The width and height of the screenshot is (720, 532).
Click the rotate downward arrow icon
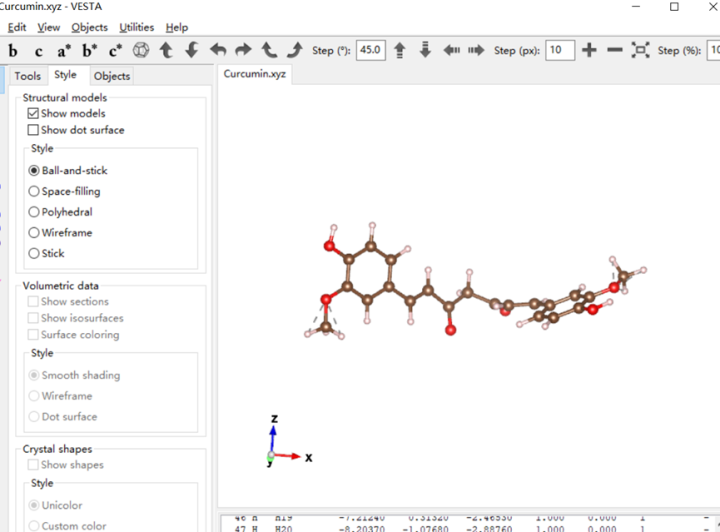(x=191, y=50)
